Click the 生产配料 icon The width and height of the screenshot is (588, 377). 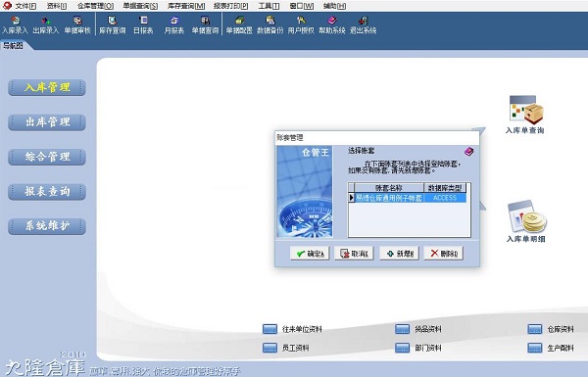click(535, 348)
